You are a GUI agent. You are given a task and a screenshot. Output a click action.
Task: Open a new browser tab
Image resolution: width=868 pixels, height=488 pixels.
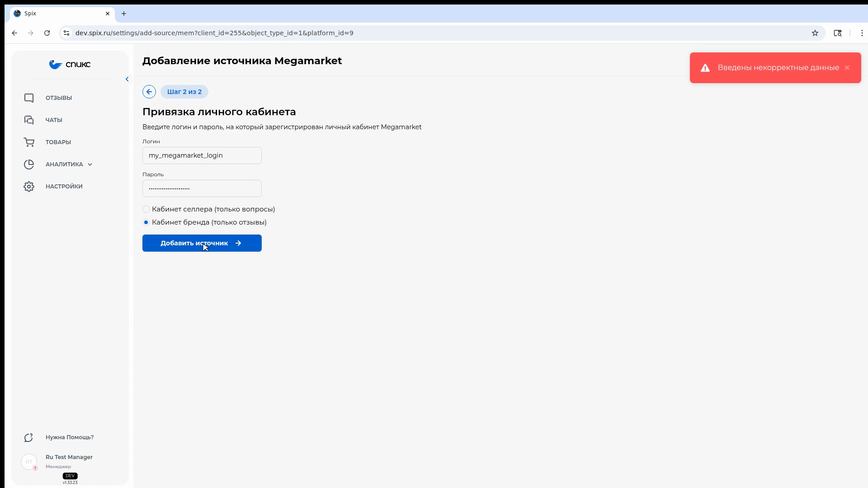[124, 14]
